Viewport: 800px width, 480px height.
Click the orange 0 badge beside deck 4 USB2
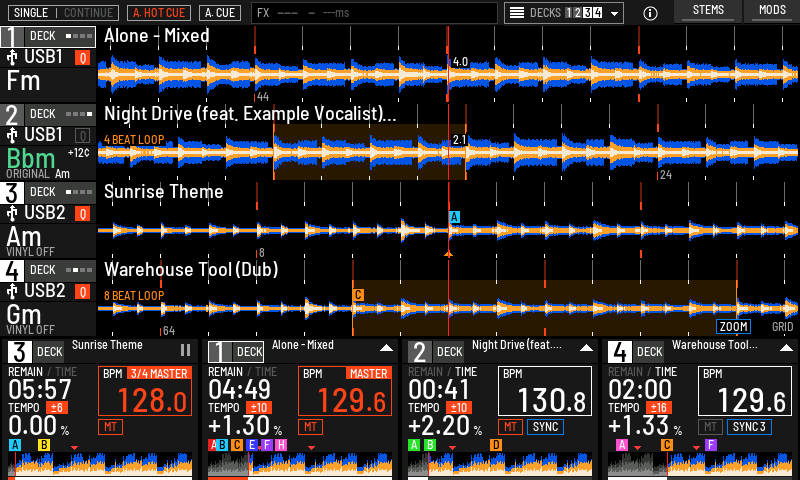83,292
